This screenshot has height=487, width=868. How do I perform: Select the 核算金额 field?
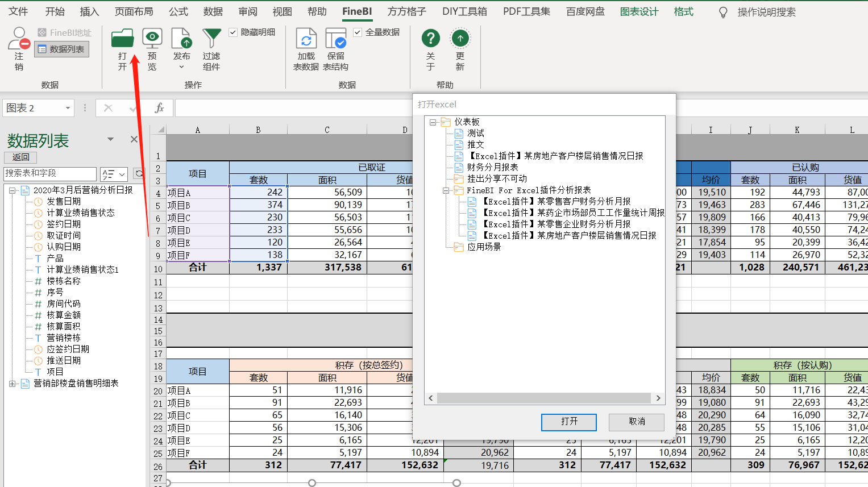[64, 315]
